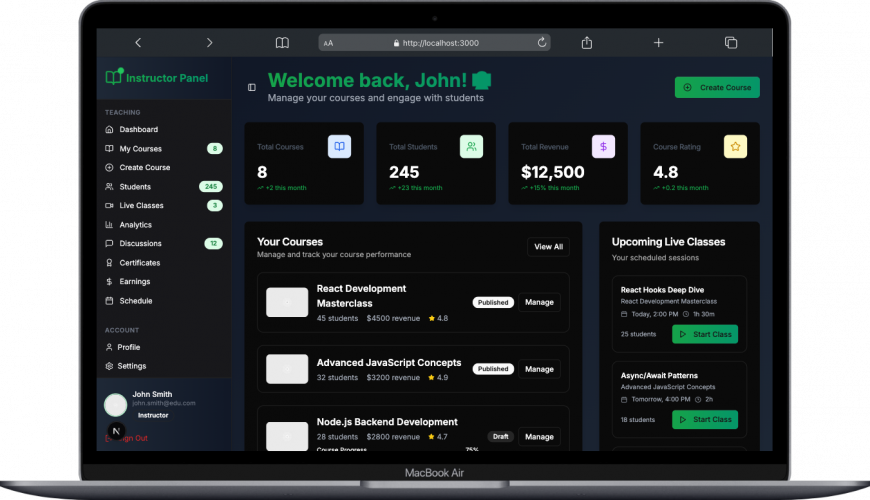Click the calendar icon beside Tomorrow, 4:00 PM

[x=624, y=400]
